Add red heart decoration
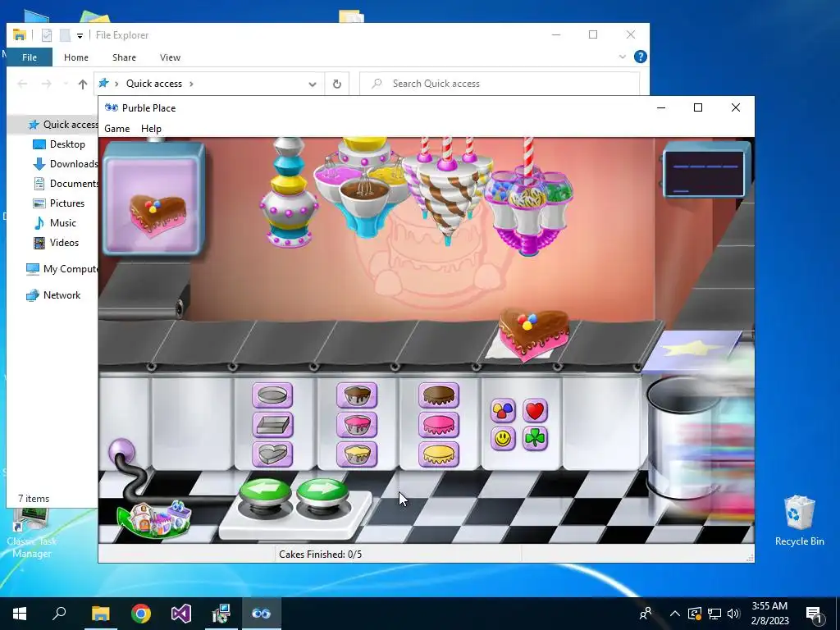840x630 pixels. pyautogui.click(x=535, y=411)
